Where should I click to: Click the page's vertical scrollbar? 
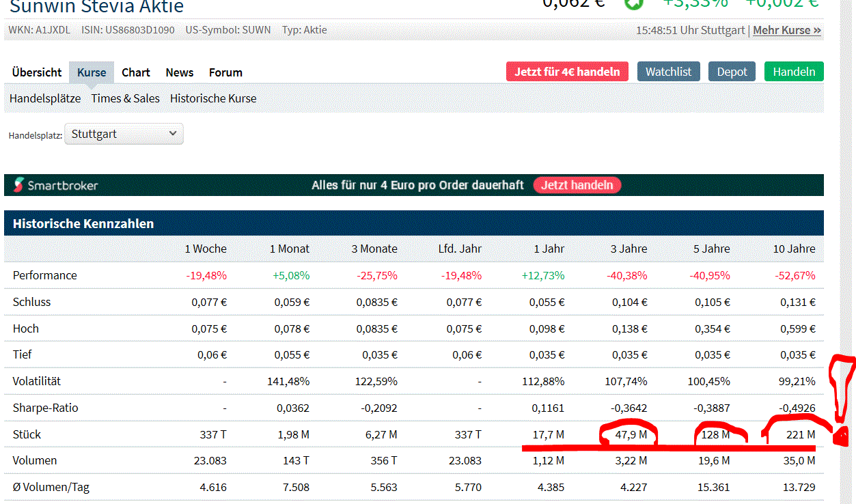[x=848, y=273]
